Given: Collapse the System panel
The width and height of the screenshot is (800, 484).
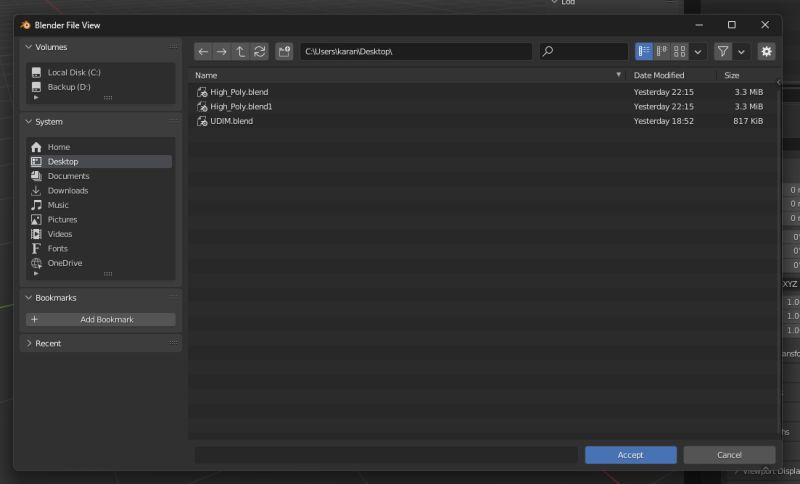Looking at the screenshot, I should tap(29, 122).
